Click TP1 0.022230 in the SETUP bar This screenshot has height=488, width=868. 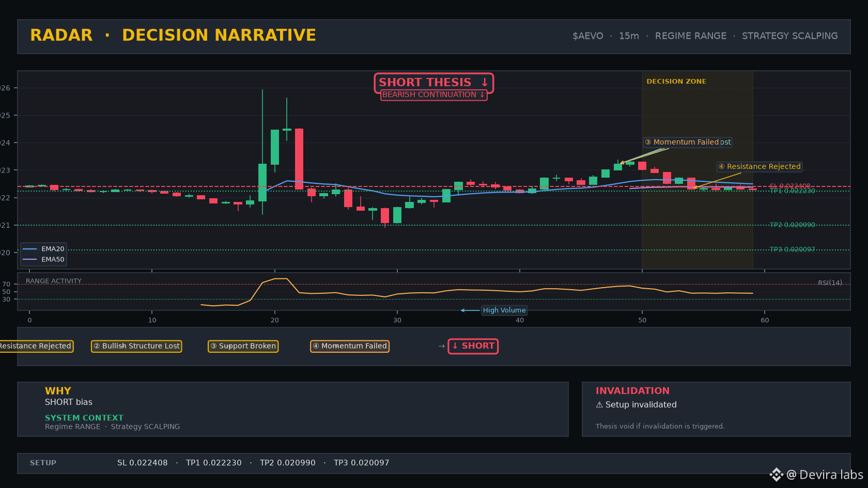click(214, 463)
